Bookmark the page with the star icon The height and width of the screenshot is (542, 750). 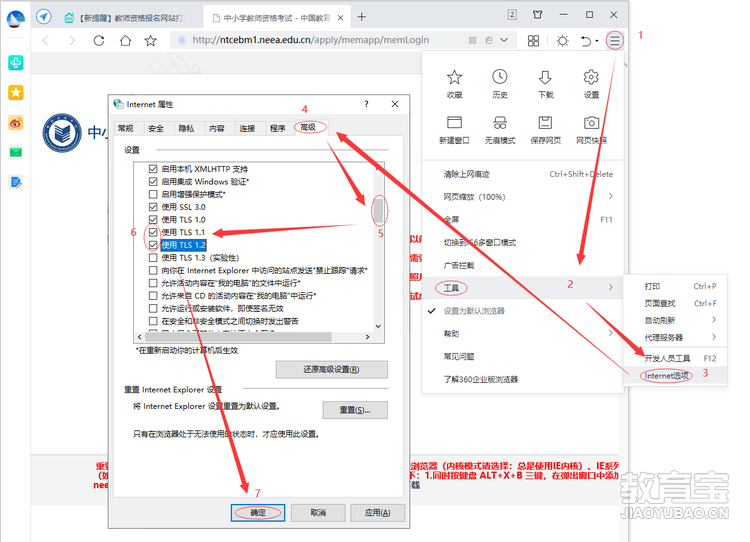[151, 41]
